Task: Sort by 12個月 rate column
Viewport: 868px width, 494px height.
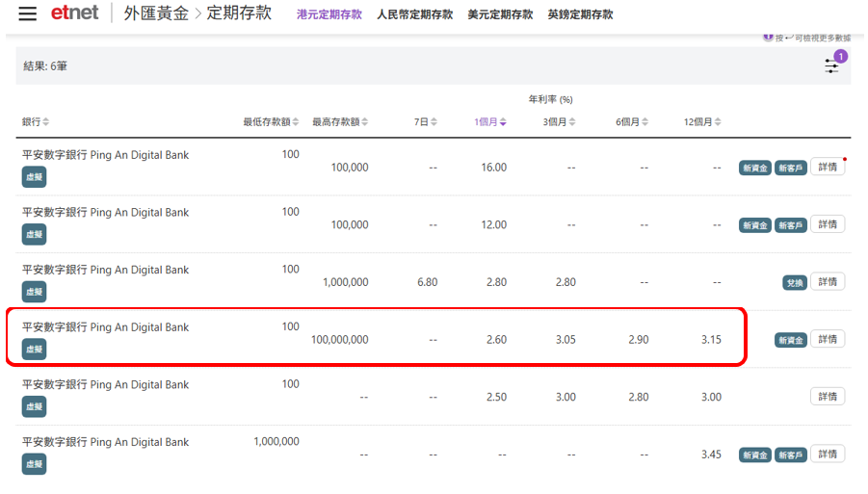Action: click(x=702, y=121)
